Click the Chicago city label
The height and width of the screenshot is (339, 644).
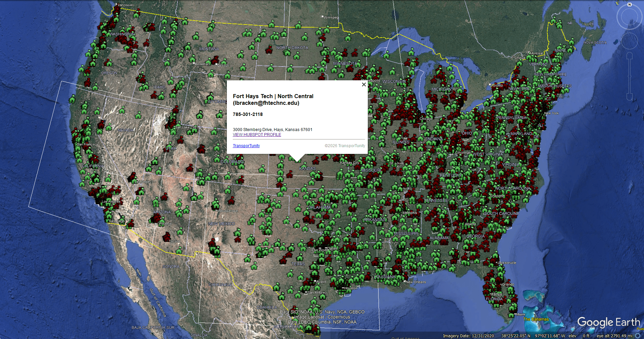pos(426,119)
